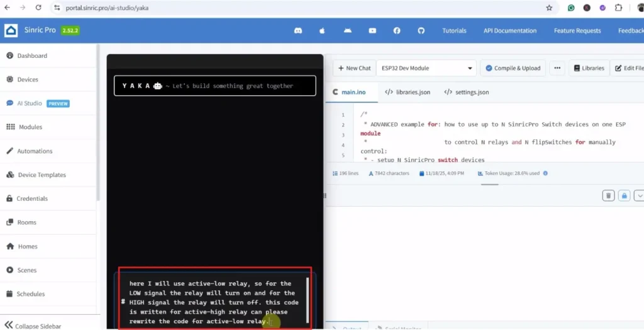The width and height of the screenshot is (644, 330).
Task: Open the YouTube channel icon
Action: pos(372,30)
